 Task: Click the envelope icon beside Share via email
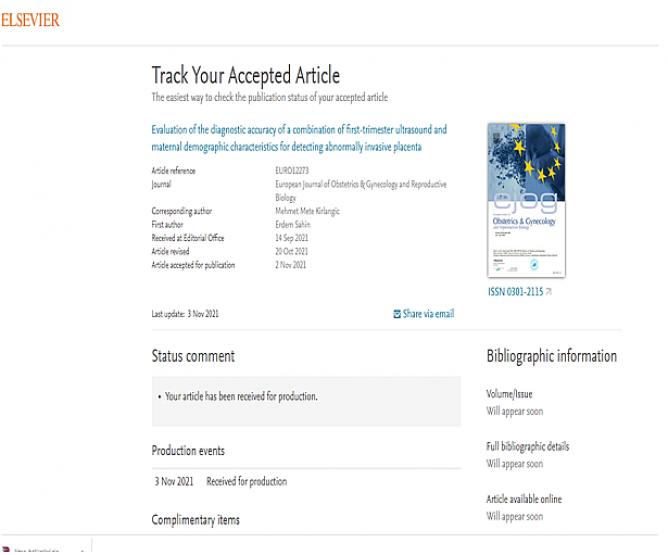[397, 314]
